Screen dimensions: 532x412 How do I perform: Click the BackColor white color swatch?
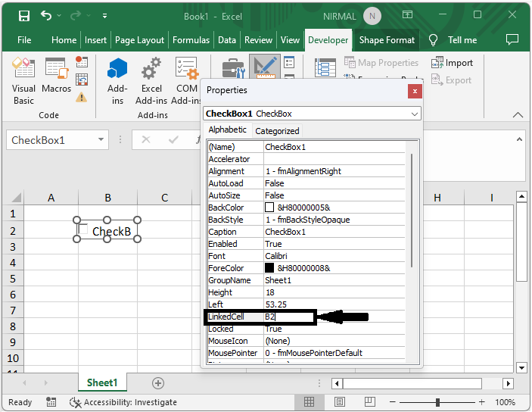269,208
